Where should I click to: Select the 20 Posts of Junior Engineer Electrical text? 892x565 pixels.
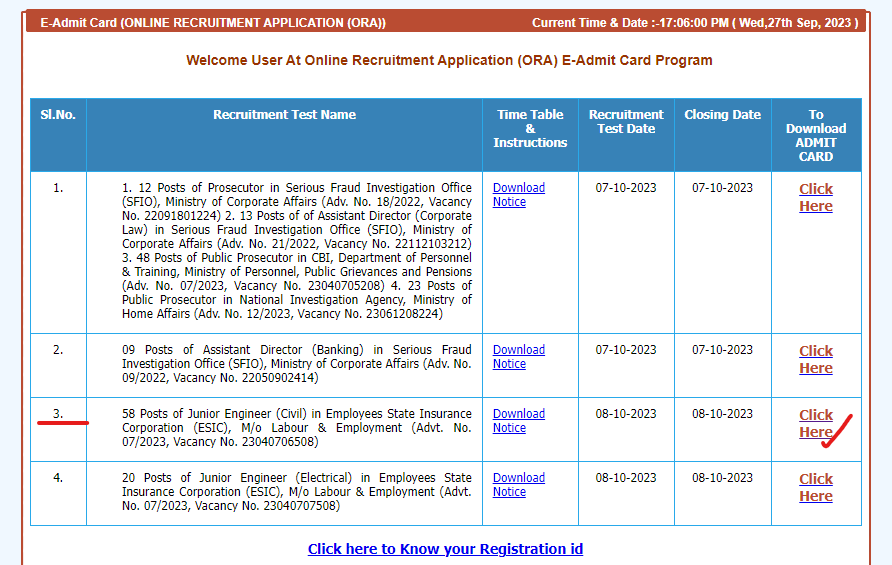click(296, 492)
